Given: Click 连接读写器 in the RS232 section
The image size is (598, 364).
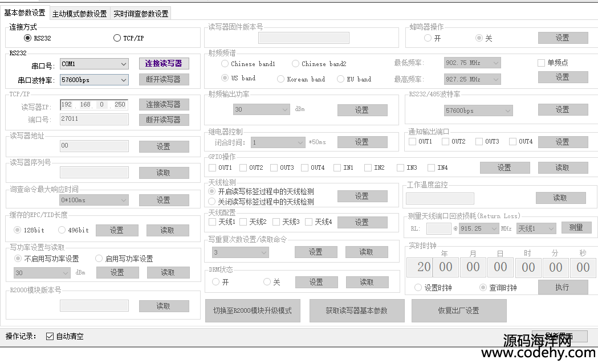Looking at the screenshot, I should pos(164,64).
